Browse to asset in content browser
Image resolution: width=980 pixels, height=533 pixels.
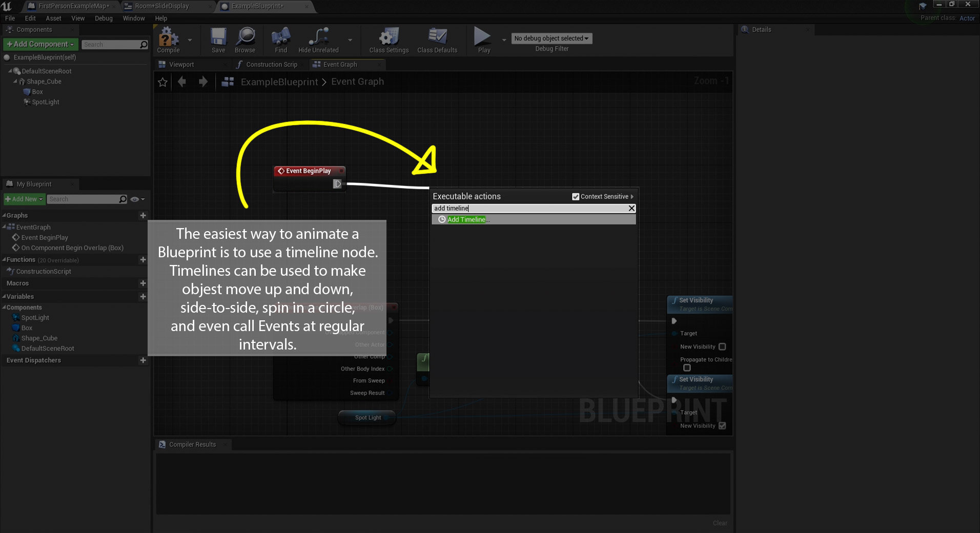[245, 40]
